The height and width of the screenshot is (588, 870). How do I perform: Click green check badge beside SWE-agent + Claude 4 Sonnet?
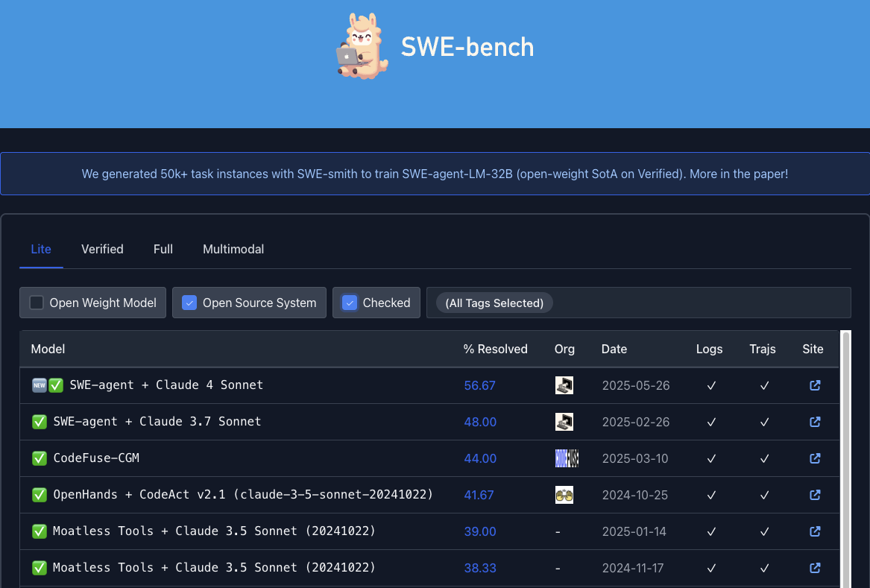coord(56,385)
